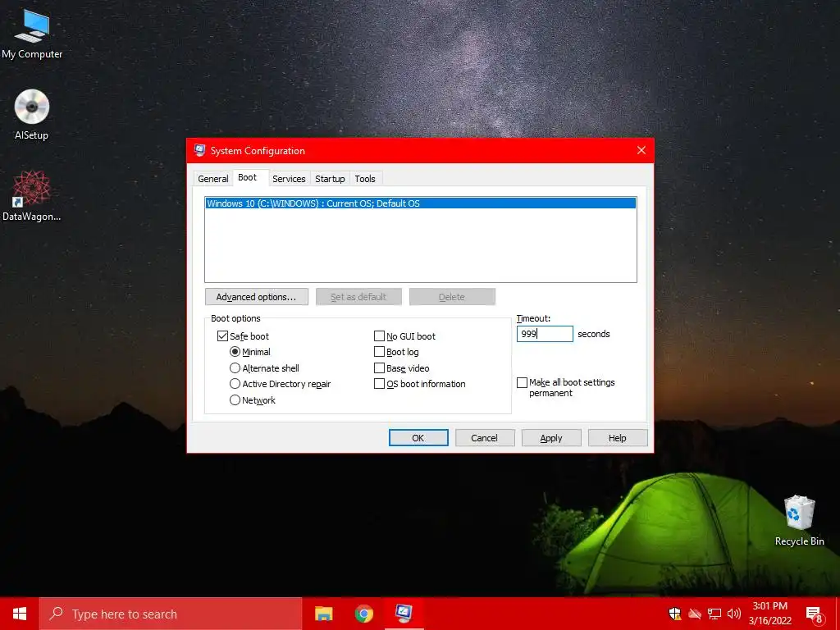Switch to the Services tab
Screen dimensions: 840x630
pos(289,179)
